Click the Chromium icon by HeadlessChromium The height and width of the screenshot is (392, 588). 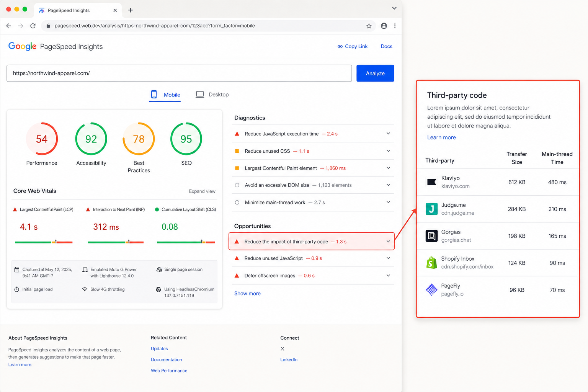pyautogui.click(x=158, y=289)
